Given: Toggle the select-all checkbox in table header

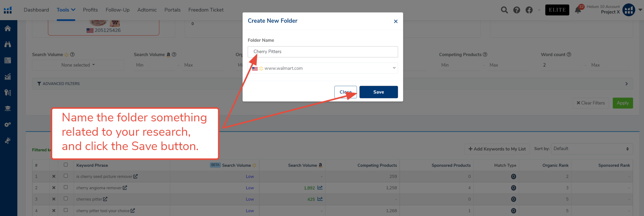Looking at the screenshot, I should (x=66, y=165).
